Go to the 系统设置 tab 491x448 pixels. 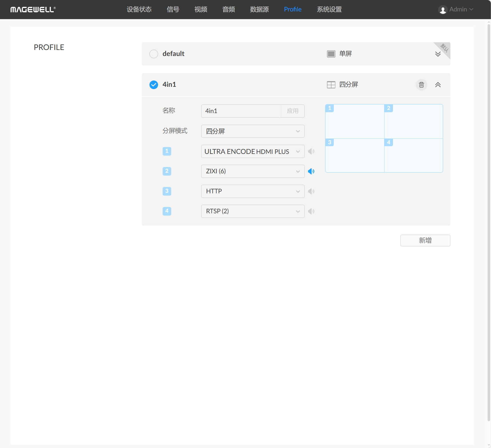pos(329,9)
